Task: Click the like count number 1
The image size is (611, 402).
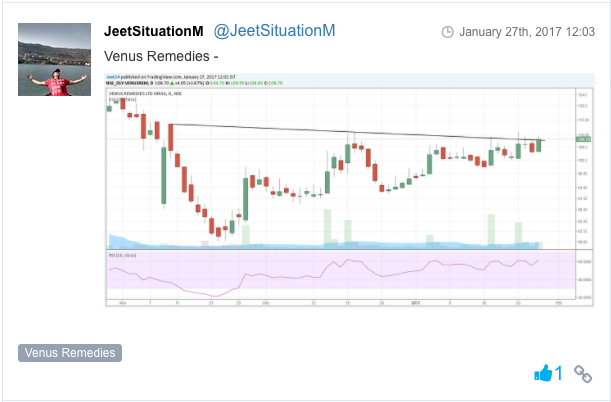Action: pos(559,373)
